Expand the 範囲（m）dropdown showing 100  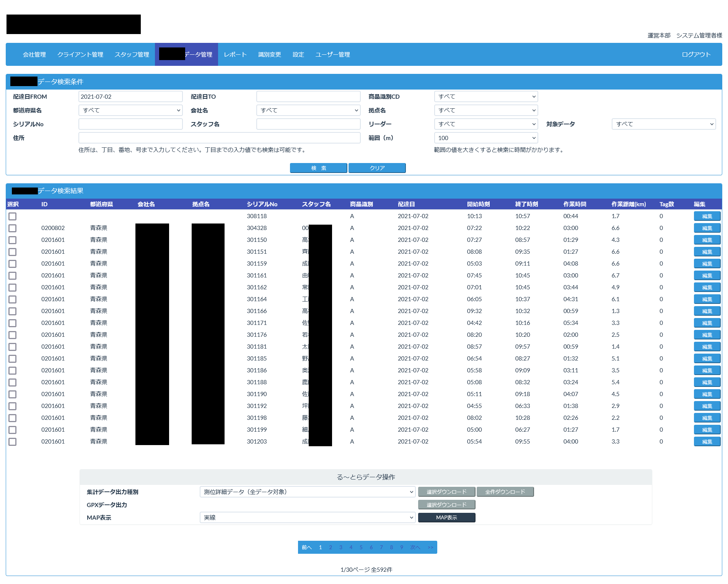(x=486, y=138)
